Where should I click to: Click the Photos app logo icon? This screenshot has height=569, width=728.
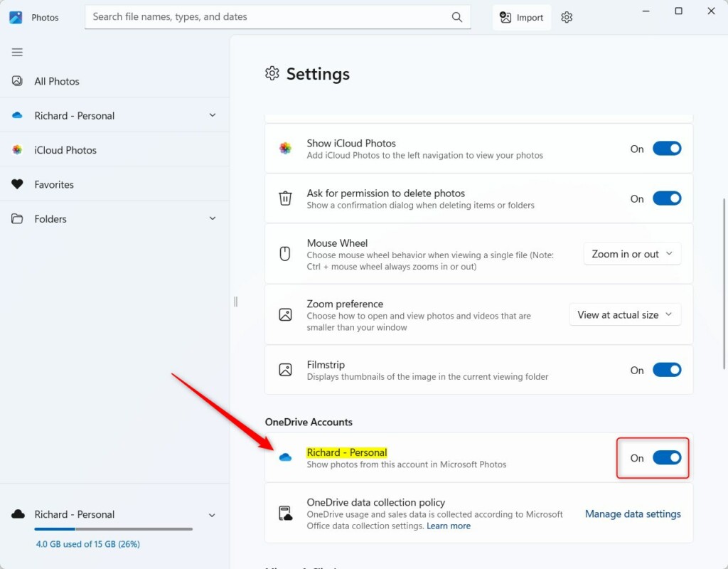[16, 17]
